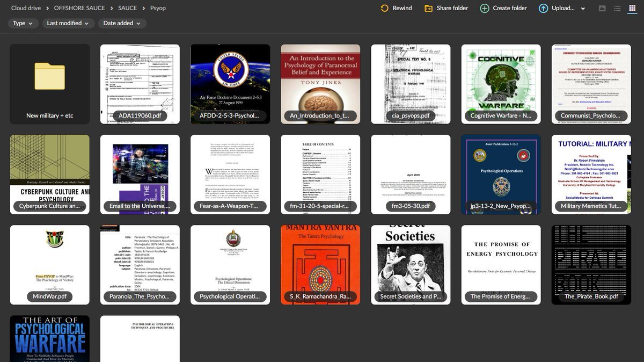The height and width of the screenshot is (362, 644).
Task: Select The Promise of Energy Psychology file
Action: pyautogui.click(x=501, y=265)
